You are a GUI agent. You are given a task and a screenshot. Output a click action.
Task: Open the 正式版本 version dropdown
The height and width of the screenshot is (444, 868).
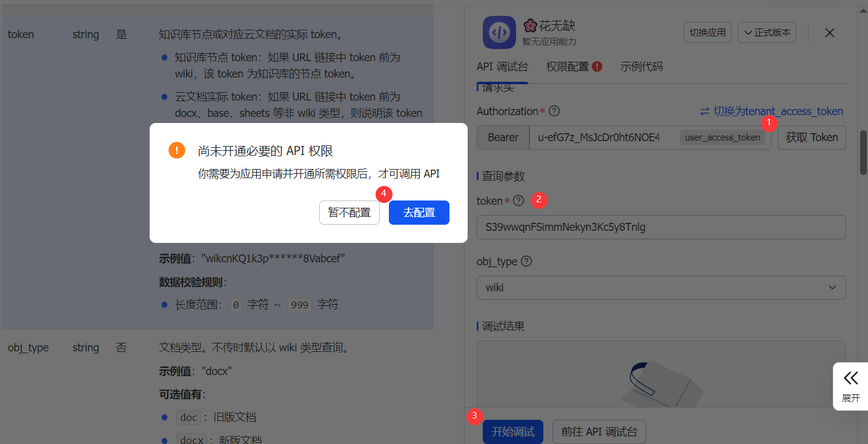point(766,33)
